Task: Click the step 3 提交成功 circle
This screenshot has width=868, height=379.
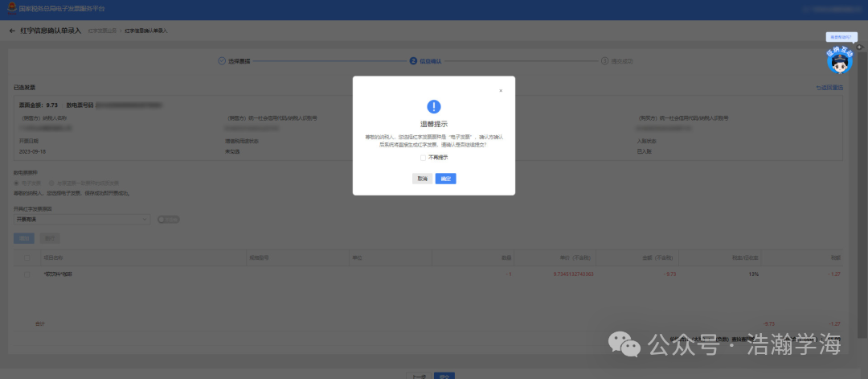Action: (604, 60)
